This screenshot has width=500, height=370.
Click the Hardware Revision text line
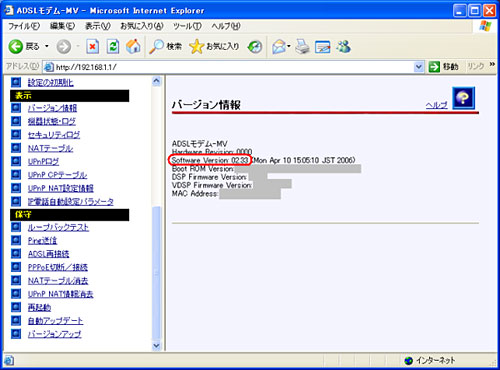click(x=212, y=152)
